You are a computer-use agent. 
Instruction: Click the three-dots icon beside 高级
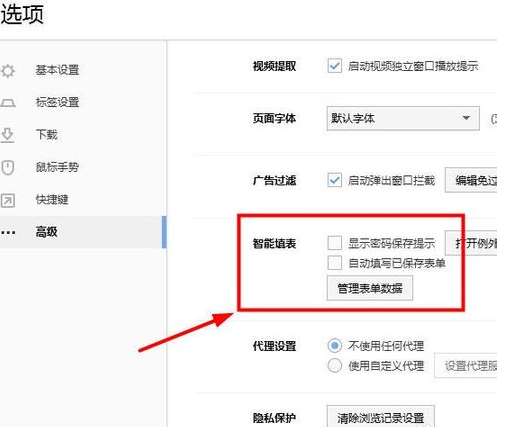click(8, 232)
